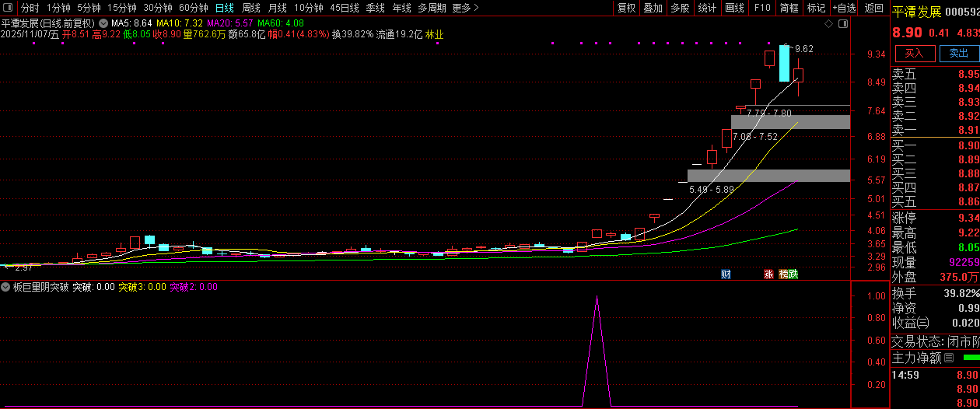This screenshot has height=409, width=980.
Task: Click the 买一 order row
Action: (x=935, y=145)
